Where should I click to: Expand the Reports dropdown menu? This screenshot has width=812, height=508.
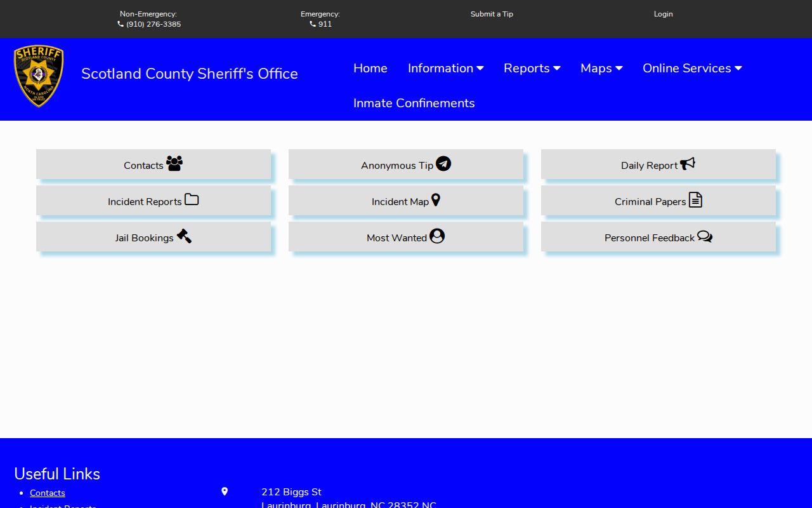pos(532,68)
